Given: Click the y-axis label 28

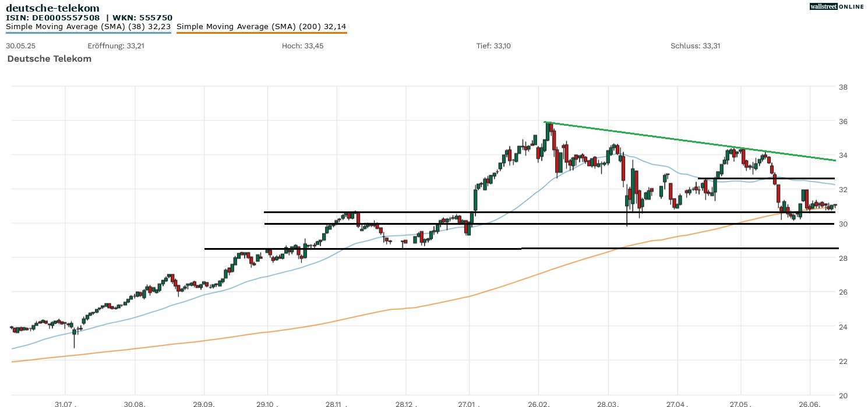Looking at the screenshot, I should 842,258.
